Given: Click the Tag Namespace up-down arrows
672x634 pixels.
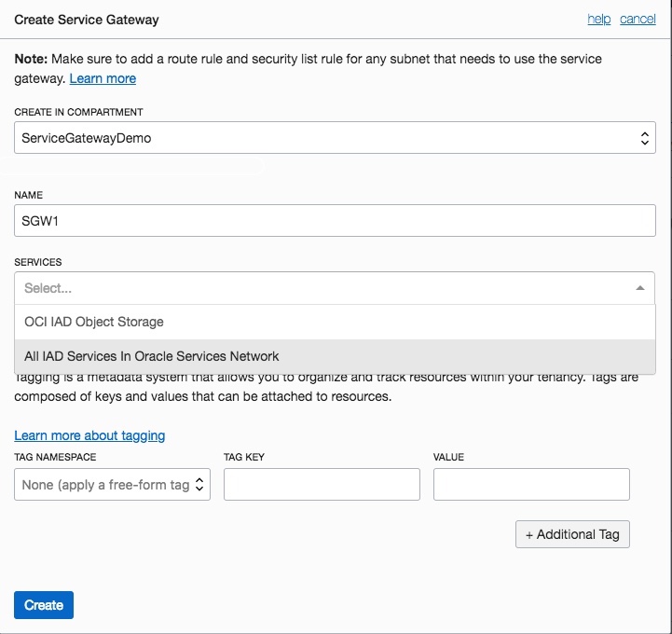Looking at the screenshot, I should coord(201,485).
